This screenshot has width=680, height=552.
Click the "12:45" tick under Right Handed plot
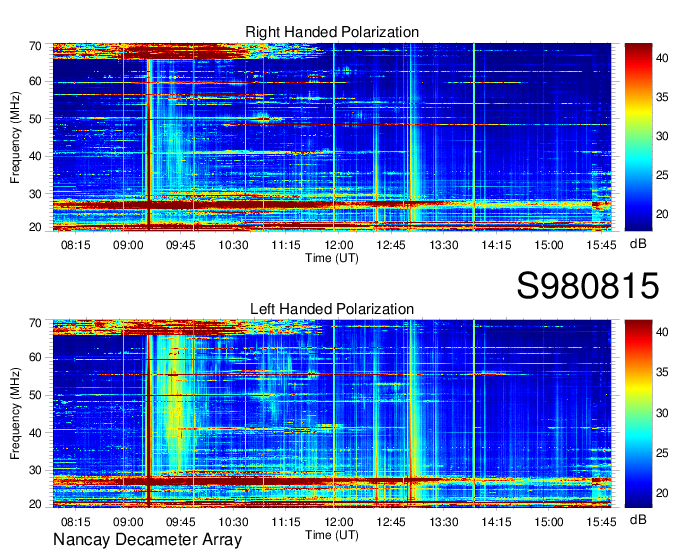point(391,245)
